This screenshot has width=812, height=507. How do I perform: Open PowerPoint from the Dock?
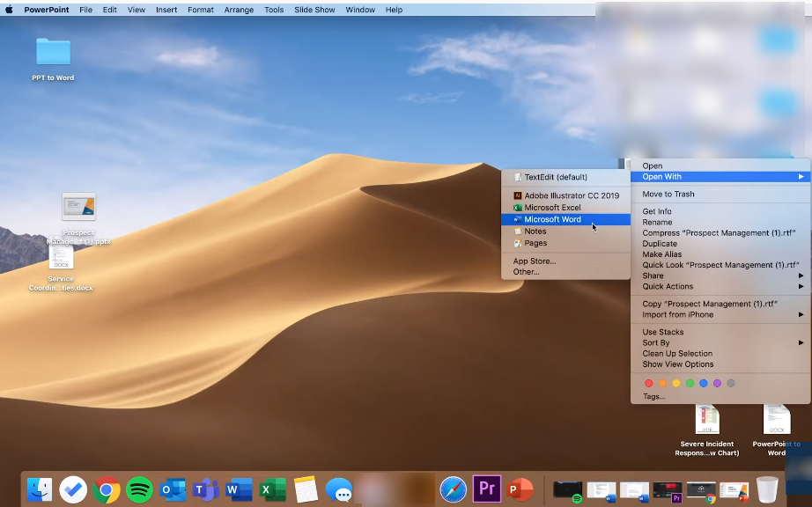pyautogui.click(x=520, y=489)
